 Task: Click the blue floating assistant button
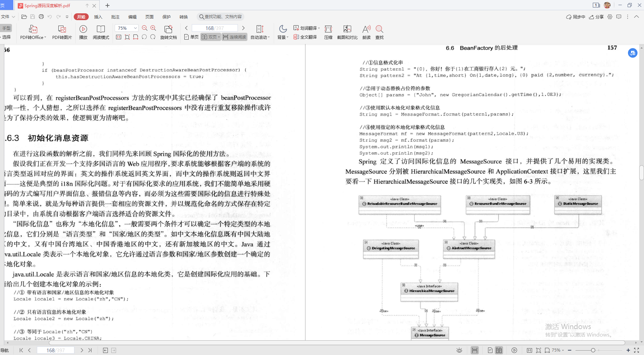click(x=632, y=53)
